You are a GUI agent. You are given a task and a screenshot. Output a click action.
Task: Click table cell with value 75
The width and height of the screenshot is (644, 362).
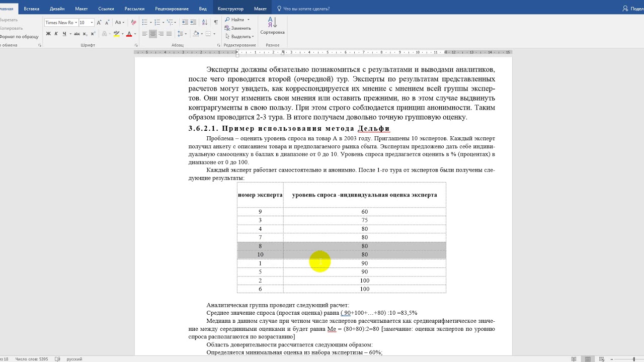coord(364,220)
